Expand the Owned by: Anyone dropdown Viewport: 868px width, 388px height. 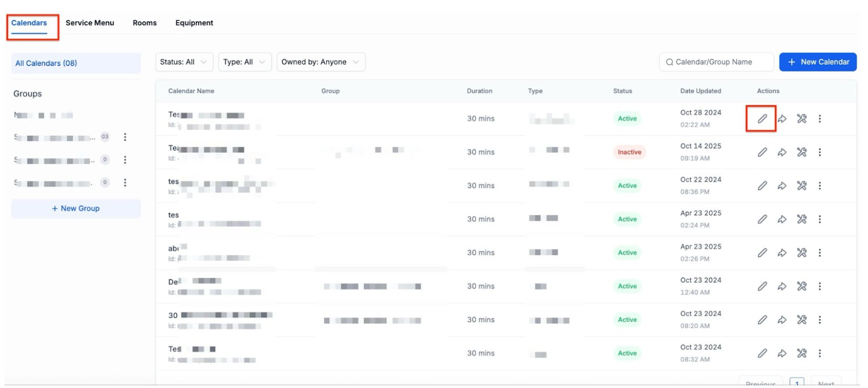pos(320,62)
